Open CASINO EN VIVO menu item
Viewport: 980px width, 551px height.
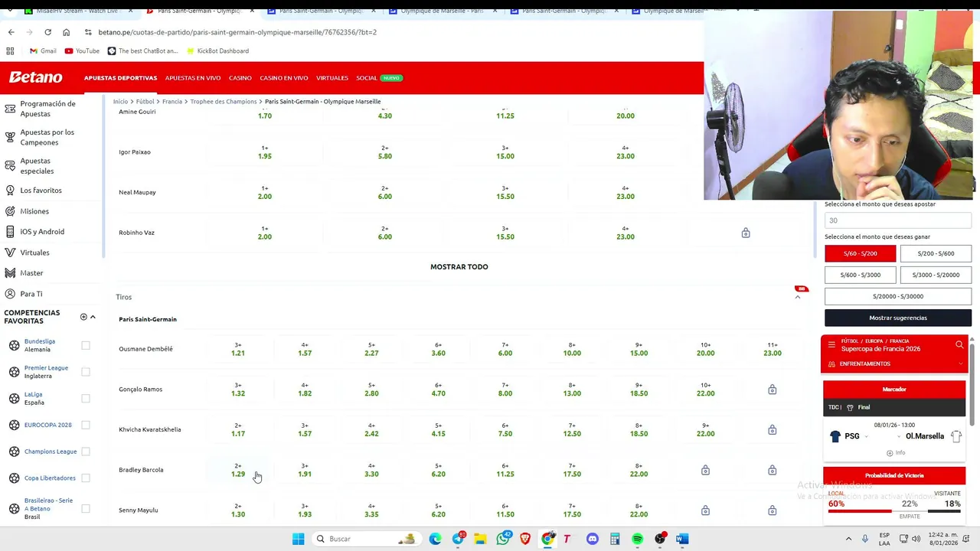(x=283, y=78)
